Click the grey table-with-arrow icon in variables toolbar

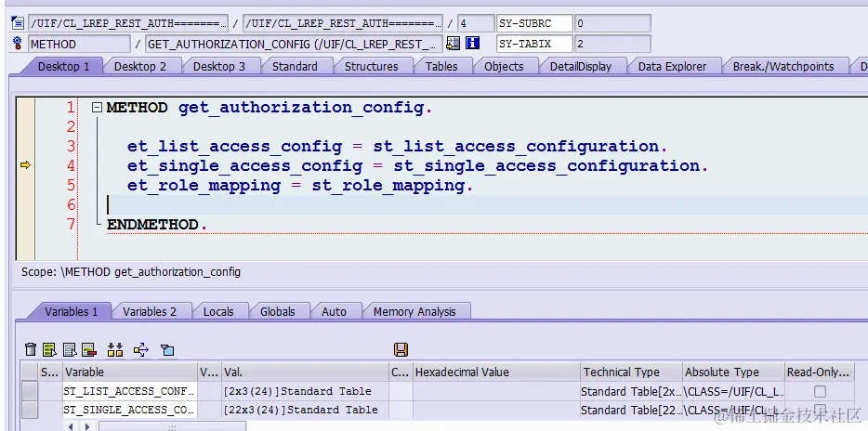(70, 349)
